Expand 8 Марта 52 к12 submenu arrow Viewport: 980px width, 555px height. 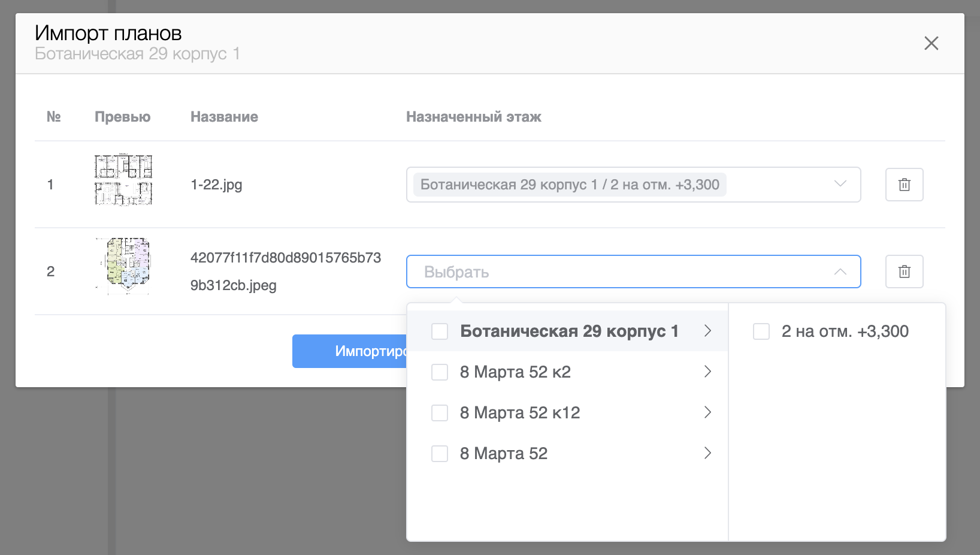tap(707, 412)
